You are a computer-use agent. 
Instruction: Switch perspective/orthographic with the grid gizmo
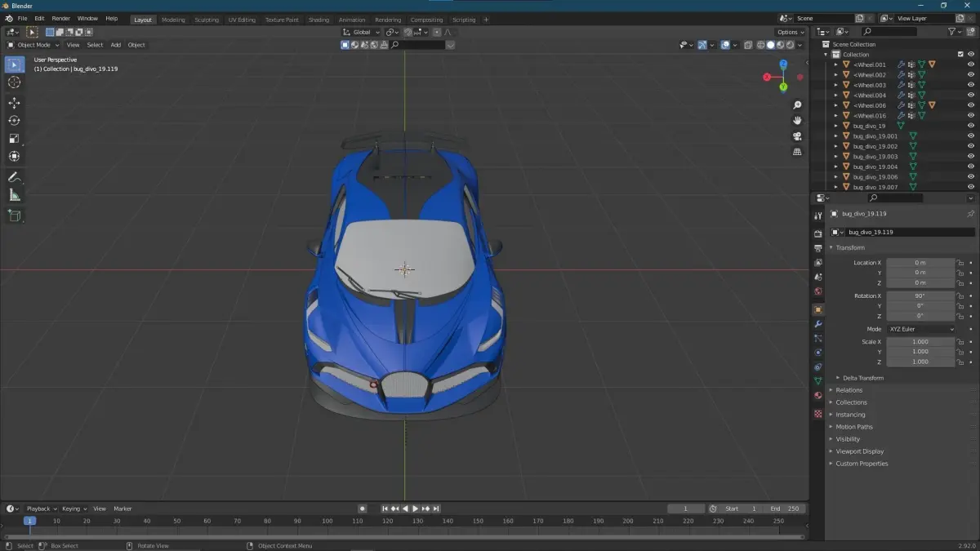coord(798,151)
